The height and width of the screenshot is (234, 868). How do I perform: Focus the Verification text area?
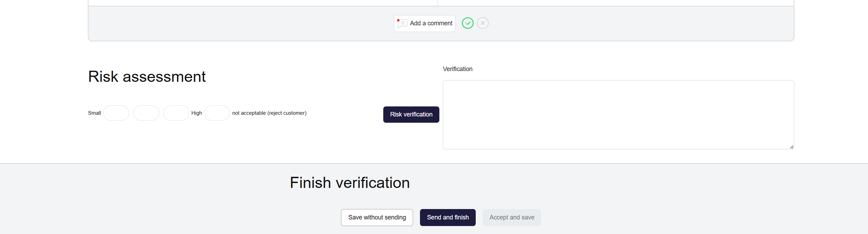pyautogui.click(x=618, y=115)
